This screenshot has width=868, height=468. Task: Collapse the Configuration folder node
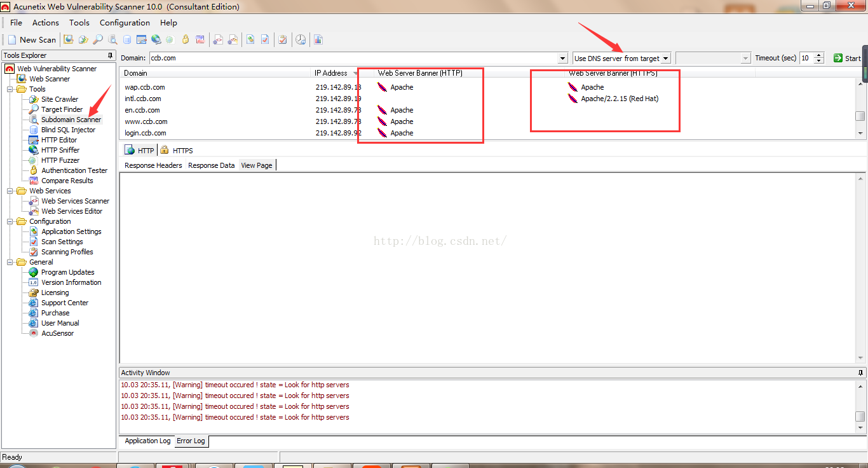pos(10,221)
